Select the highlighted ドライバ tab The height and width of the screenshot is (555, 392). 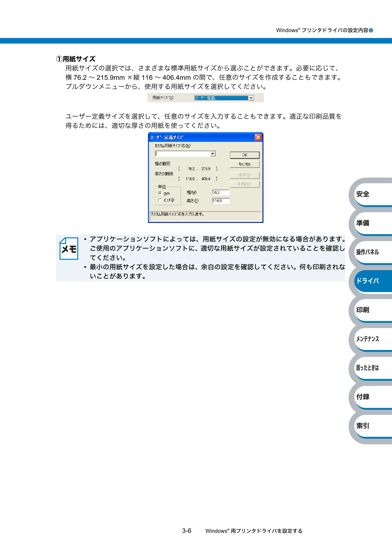coord(373,281)
